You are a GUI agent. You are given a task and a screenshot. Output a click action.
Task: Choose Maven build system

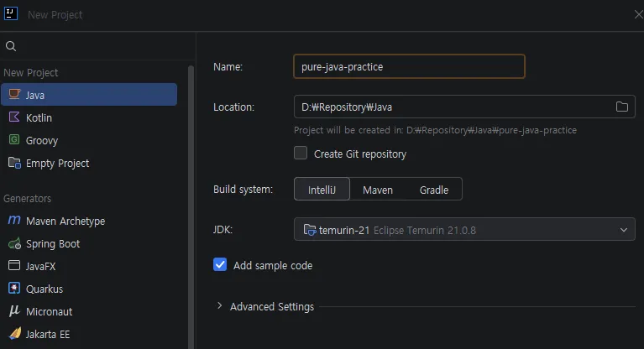pyautogui.click(x=378, y=190)
